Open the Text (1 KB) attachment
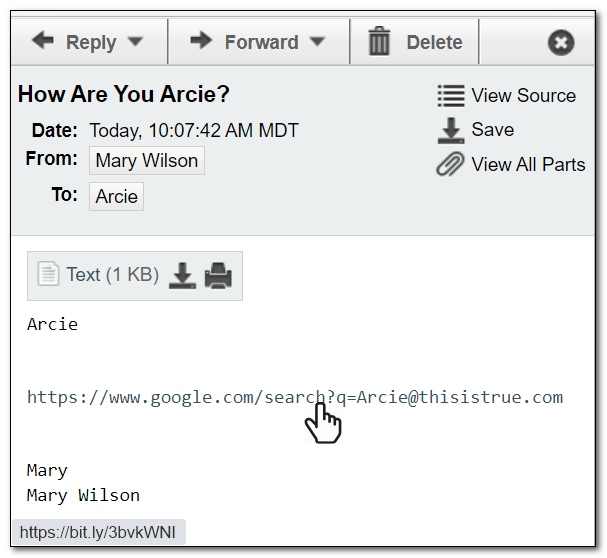This screenshot has width=607, height=558. [x=112, y=274]
